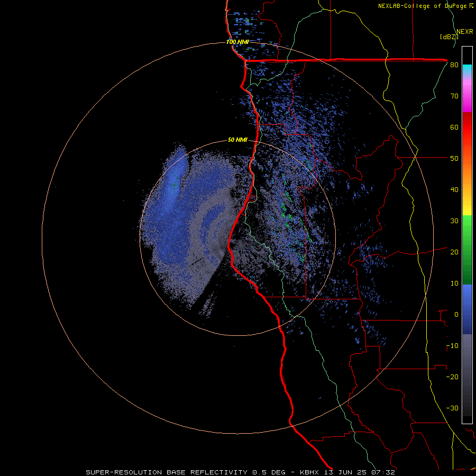Viewport: 476px width, 476px height.
Task: Click the 20 value on the dBZ scale
Action: click(454, 252)
